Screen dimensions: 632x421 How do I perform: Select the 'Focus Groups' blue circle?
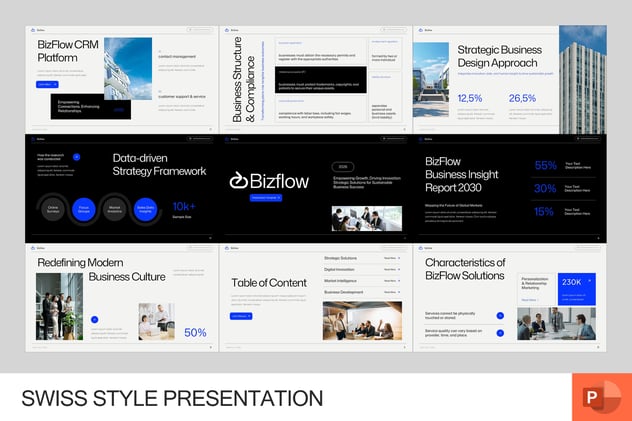pos(84,209)
